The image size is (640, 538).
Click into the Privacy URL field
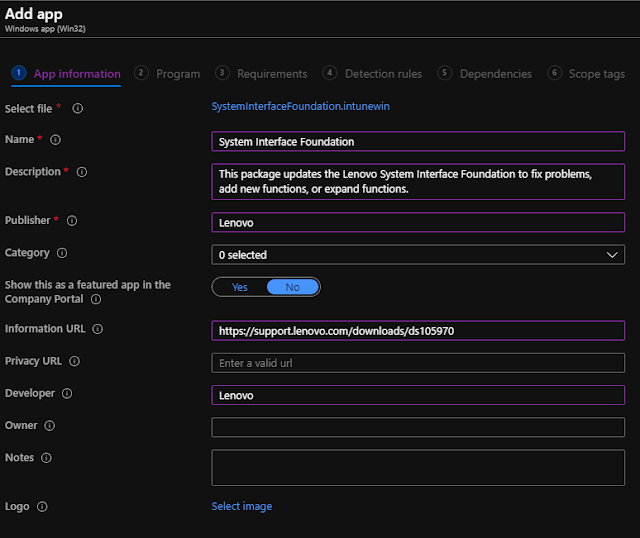[x=417, y=363]
